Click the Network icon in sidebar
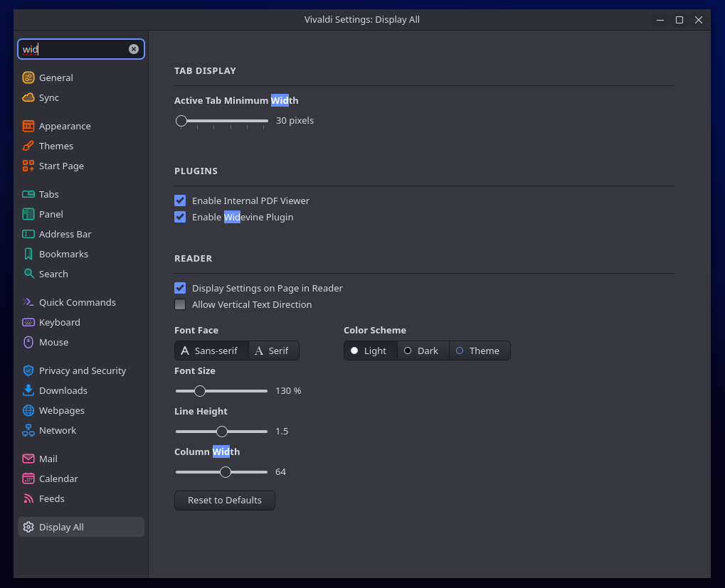This screenshot has height=588, width=725. (x=28, y=430)
